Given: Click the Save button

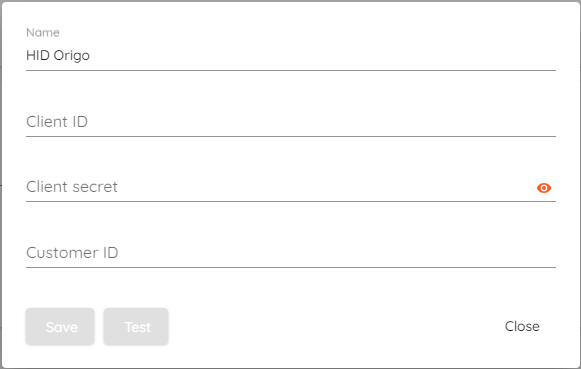Looking at the screenshot, I should point(60,326).
